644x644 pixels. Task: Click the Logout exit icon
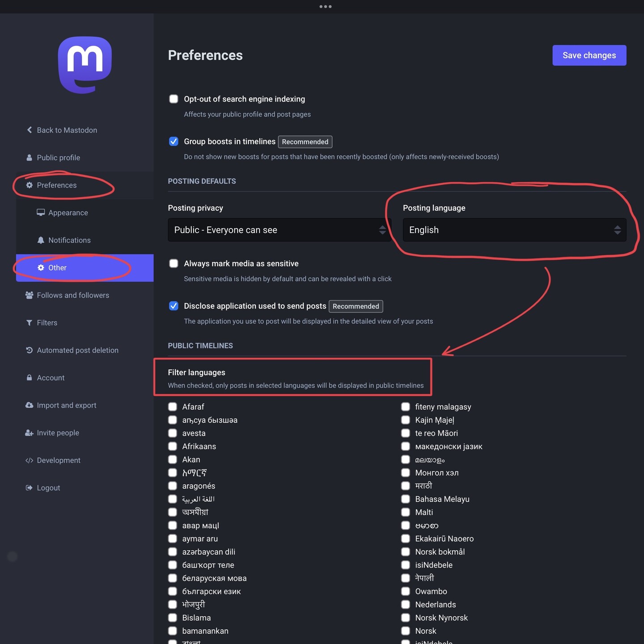[x=30, y=488]
